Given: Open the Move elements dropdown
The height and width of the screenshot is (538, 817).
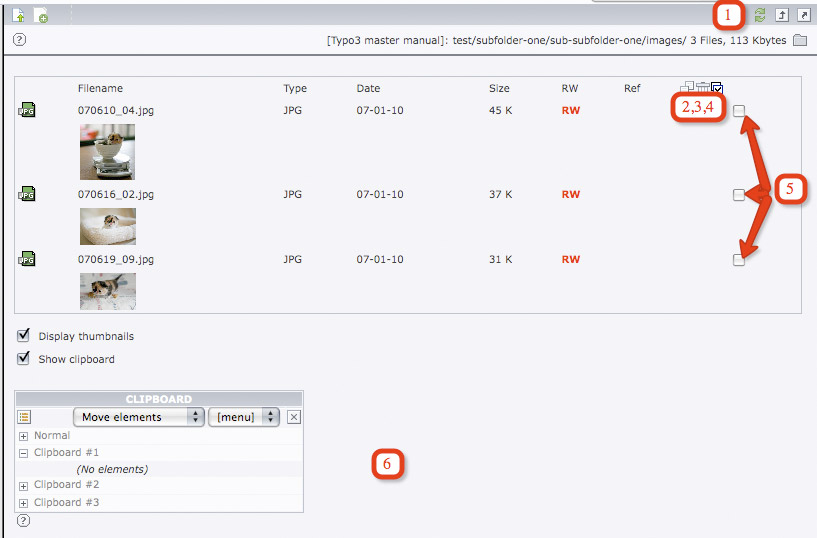Looking at the screenshot, I should point(138,417).
